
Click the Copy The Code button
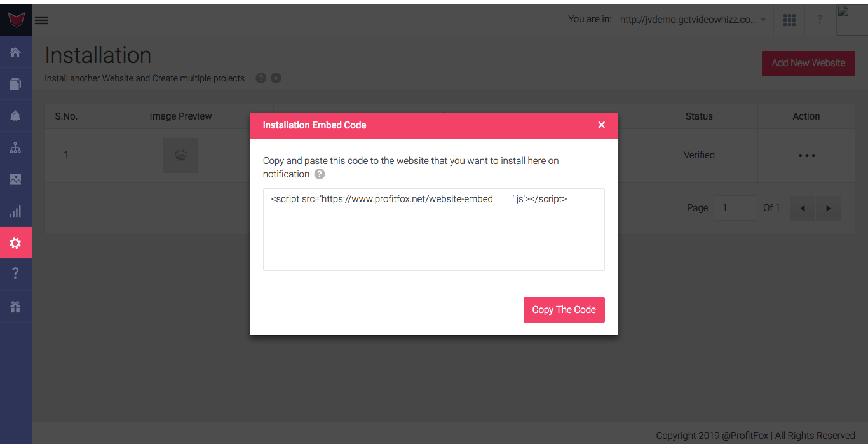564,310
